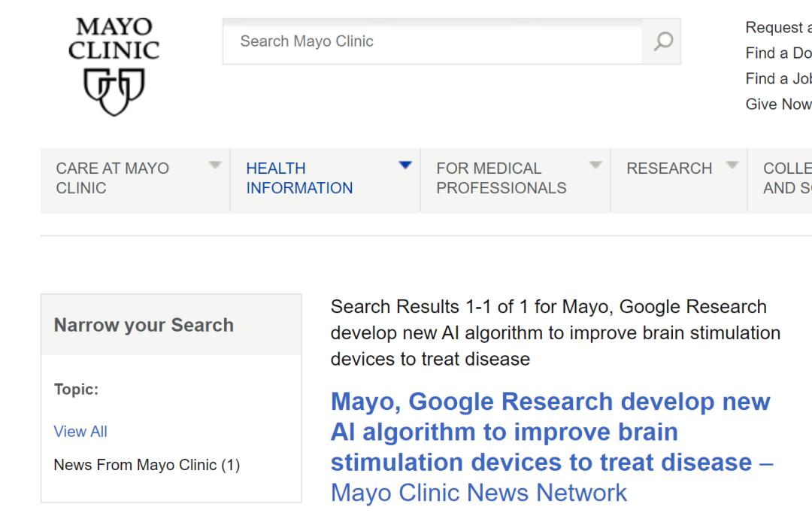Open the Care at Mayo Clinic menu
The image size is (812, 513).
click(113, 178)
